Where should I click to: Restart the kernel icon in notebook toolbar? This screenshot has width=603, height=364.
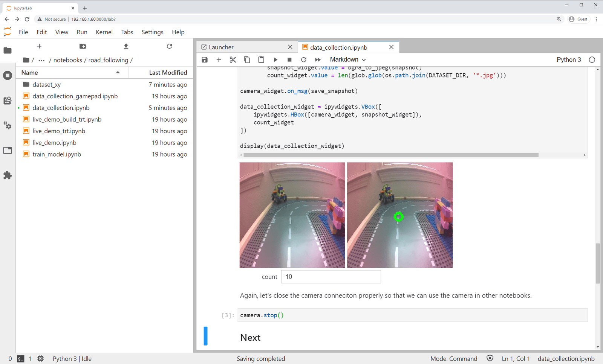(304, 59)
